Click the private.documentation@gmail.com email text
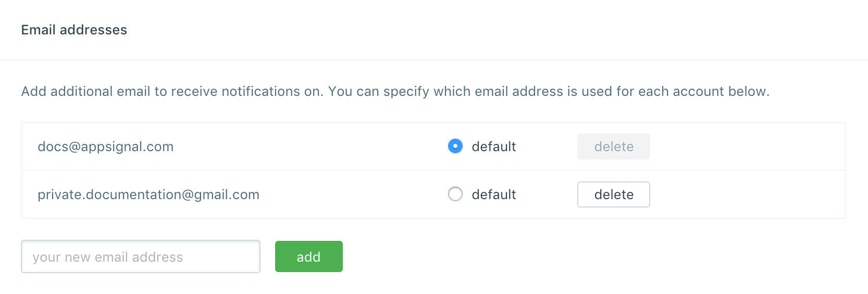Image resolution: width=868 pixels, height=294 pixels. pos(148,194)
